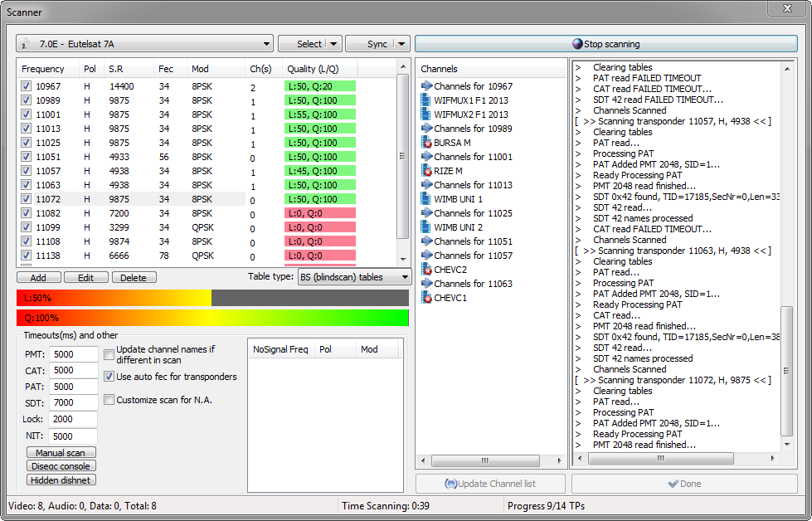The width and height of the screenshot is (812, 521).
Task: Disable the 11082 transponder checkbox
Action: pos(26,213)
